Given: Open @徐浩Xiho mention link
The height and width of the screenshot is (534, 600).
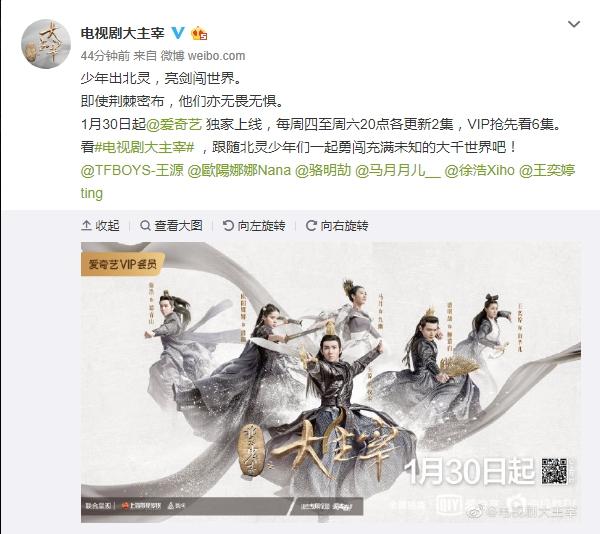Looking at the screenshot, I should point(479,170).
